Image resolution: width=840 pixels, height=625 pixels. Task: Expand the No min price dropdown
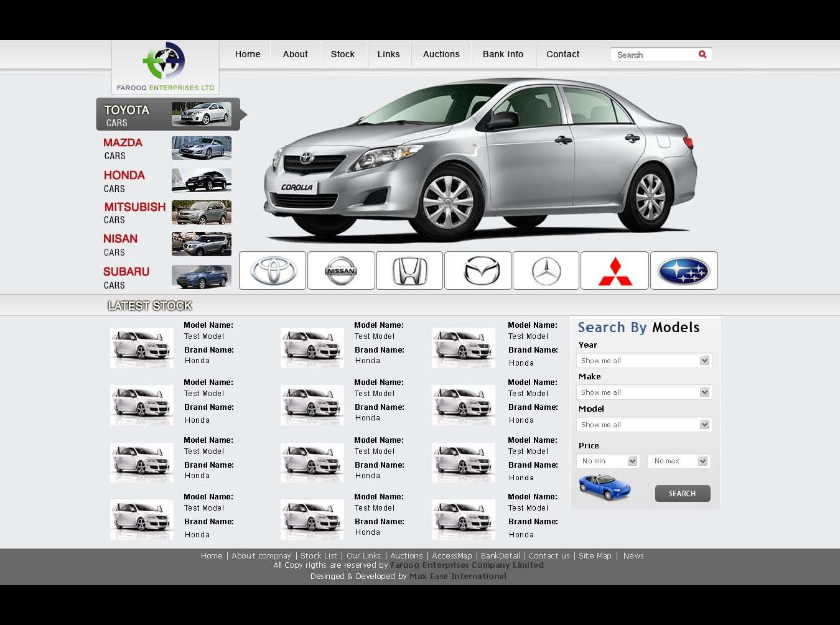pos(609,461)
